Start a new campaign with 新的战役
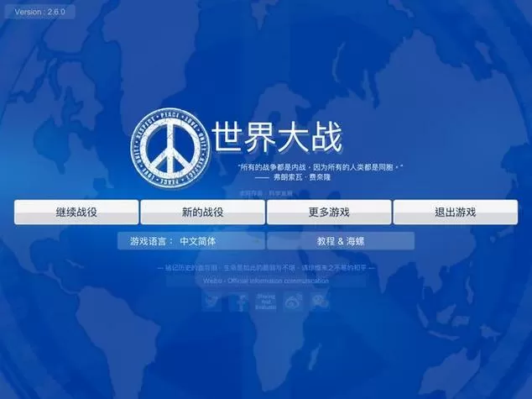 click(x=202, y=213)
